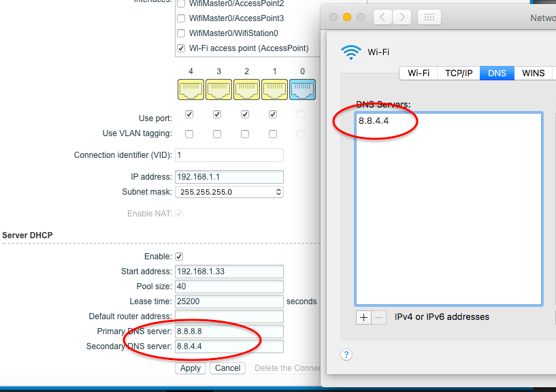This screenshot has width=556, height=392.
Task: Uncheck Wi-Fi access point (AccessPoint) checkbox
Action: pyautogui.click(x=181, y=48)
